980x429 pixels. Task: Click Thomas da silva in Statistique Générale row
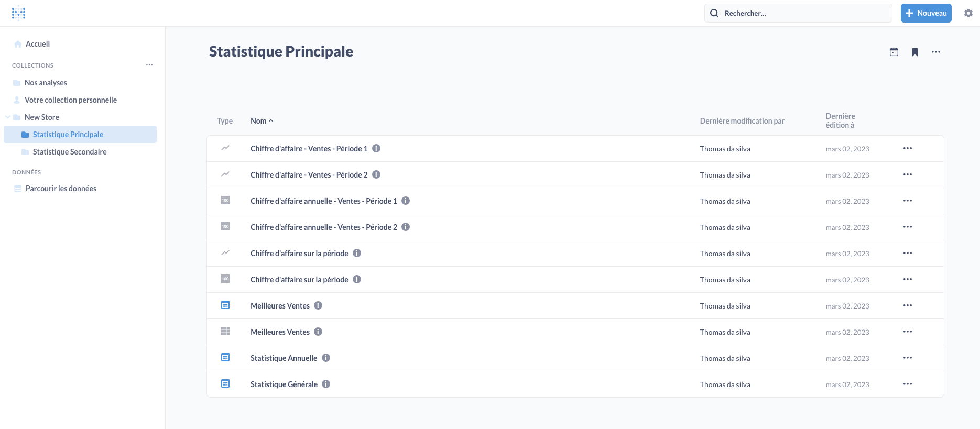point(725,384)
